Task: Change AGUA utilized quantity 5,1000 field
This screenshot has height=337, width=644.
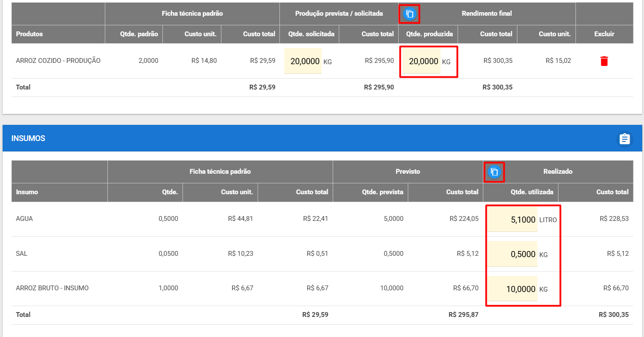Action: point(513,220)
